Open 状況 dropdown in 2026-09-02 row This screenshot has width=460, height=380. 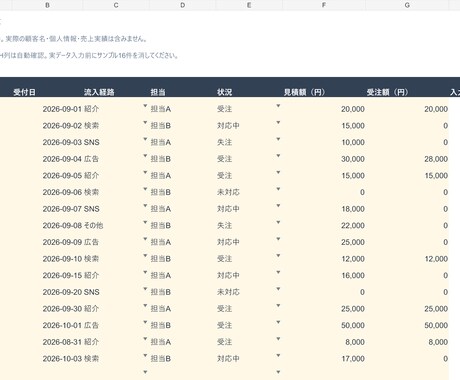(x=278, y=122)
